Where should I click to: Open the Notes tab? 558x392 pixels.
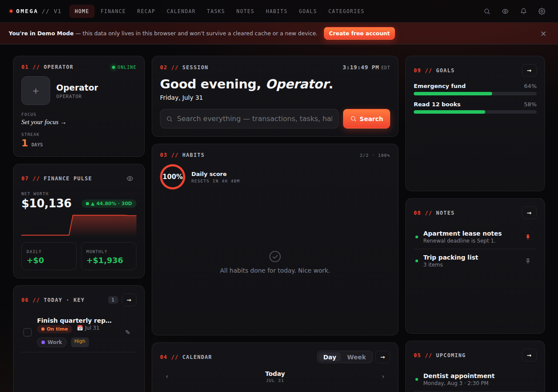(245, 11)
